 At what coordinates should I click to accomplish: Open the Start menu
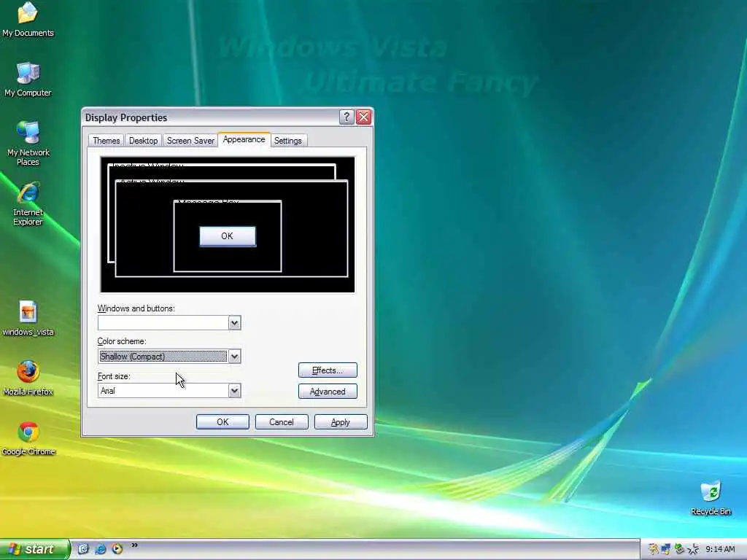pyautogui.click(x=35, y=549)
